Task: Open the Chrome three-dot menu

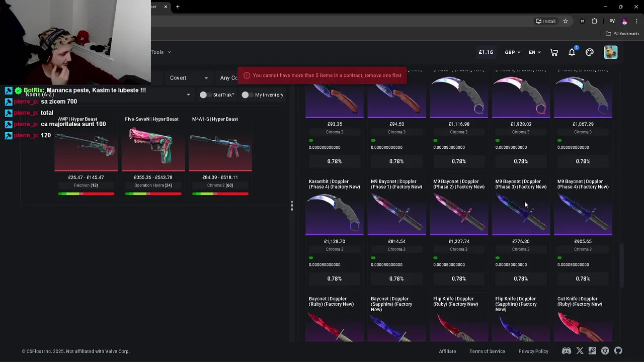Action: 636,21
